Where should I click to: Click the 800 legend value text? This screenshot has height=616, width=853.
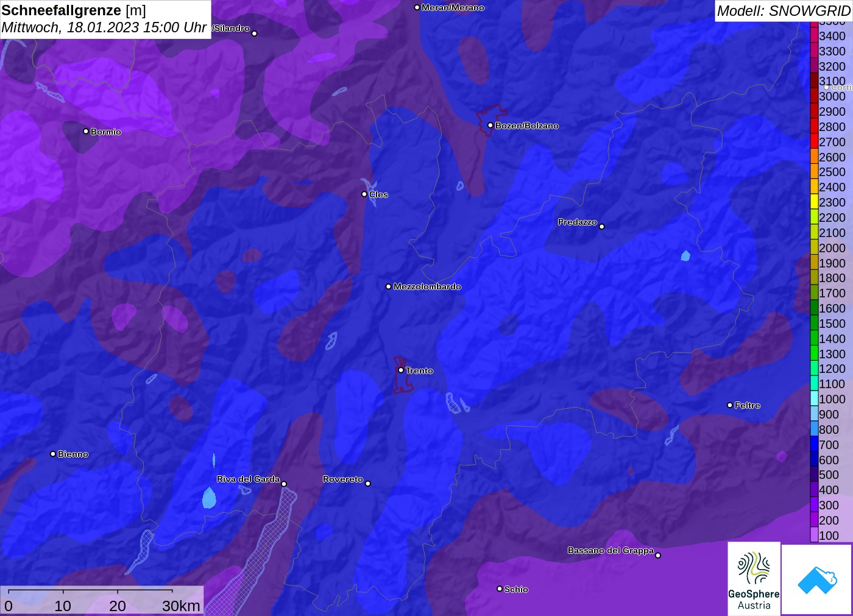tap(829, 430)
